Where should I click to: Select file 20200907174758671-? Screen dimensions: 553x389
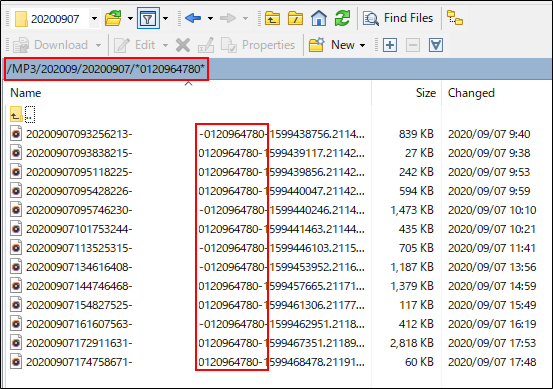coord(79,362)
